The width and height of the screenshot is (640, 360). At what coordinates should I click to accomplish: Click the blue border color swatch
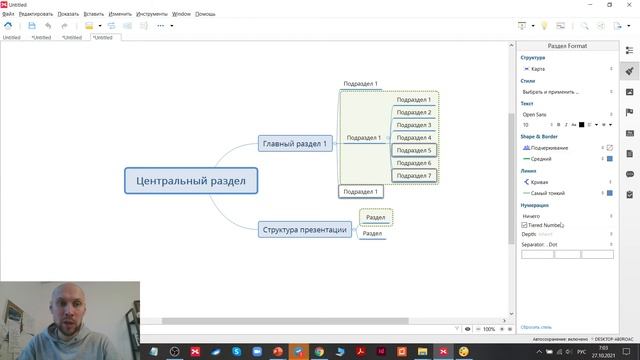(x=610, y=159)
